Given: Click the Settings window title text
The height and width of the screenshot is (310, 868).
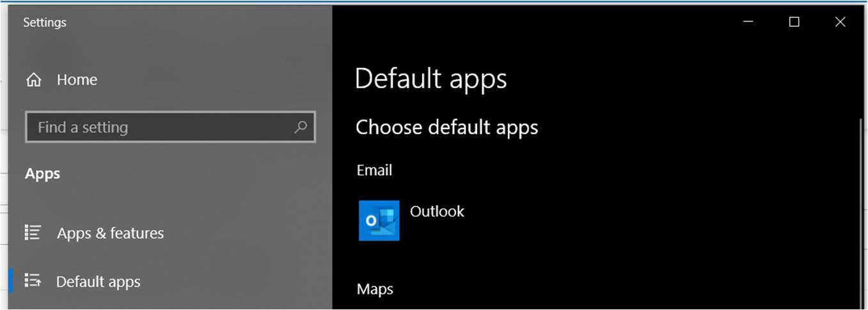Looking at the screenshot, I should [x=45, y=22].
